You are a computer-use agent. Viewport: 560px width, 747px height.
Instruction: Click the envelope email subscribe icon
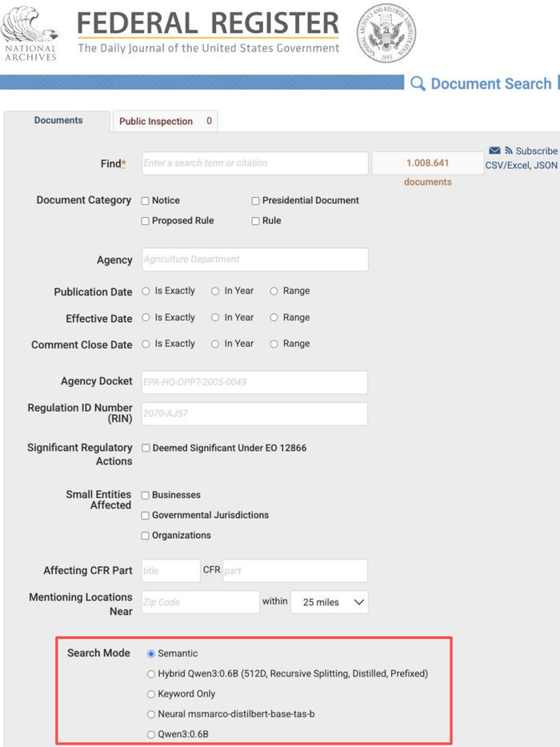point(494,151)
